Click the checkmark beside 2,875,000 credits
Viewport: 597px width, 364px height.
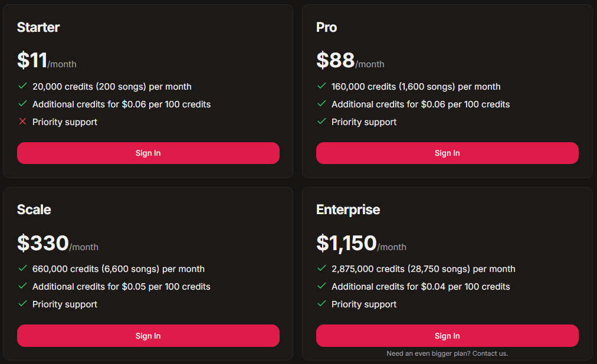pos(322,268)
